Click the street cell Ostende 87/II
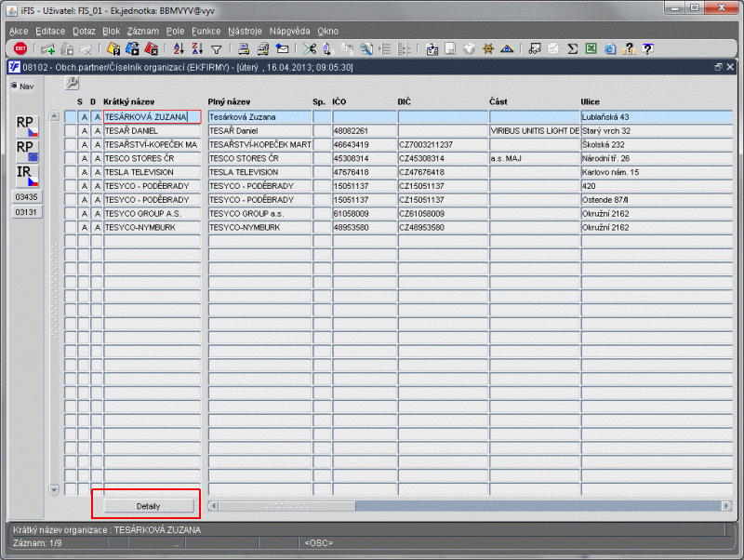This screenshot has width=744, height=560. [x=657, y=200]
